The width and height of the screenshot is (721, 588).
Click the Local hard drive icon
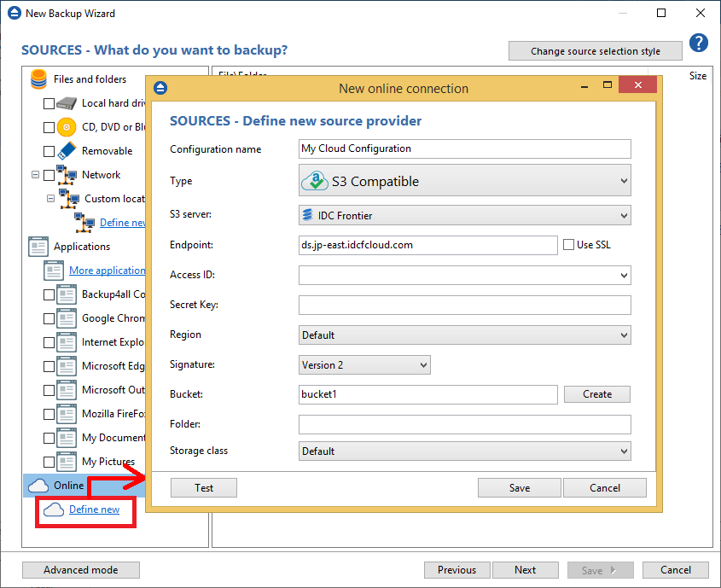pos(67,103)
